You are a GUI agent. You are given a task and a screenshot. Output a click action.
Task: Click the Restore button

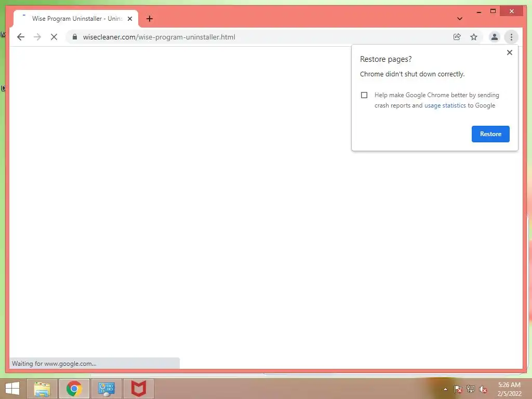tap(490, 134)
